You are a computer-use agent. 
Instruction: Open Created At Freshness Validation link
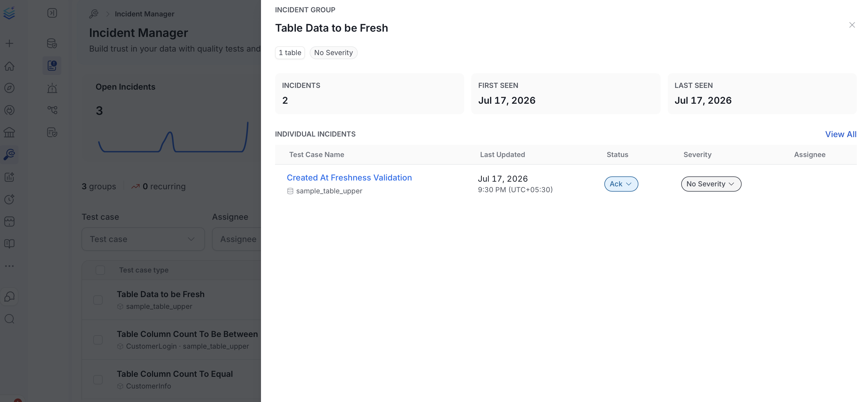(349, 178)
